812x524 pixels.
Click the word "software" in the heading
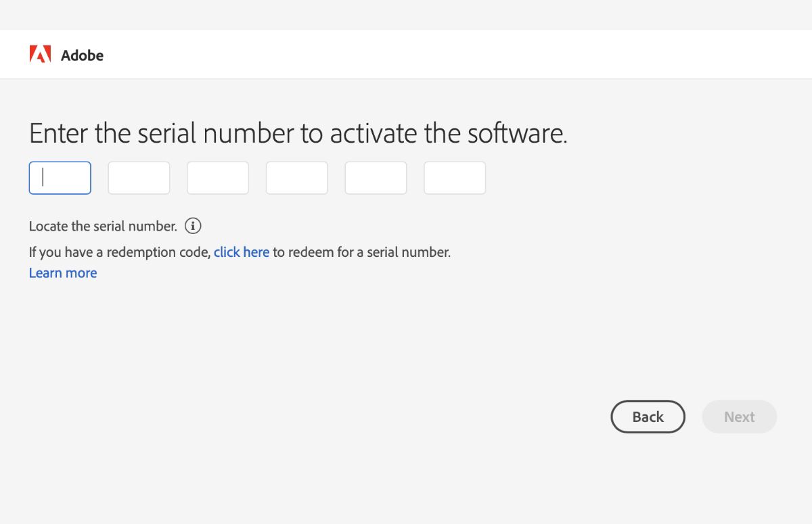516,133
